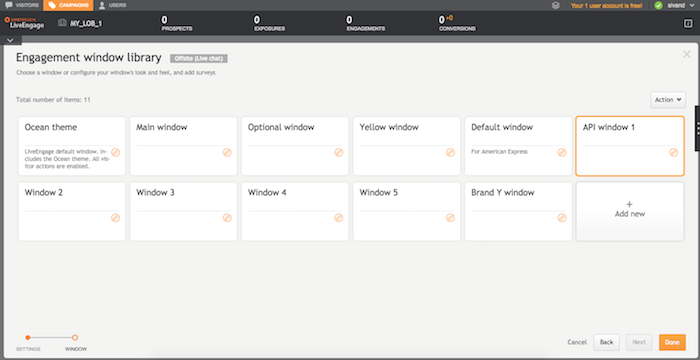Screen dimensions: 700x360
Task: Switch to the Visitors tab
Action: click(22, 5)
